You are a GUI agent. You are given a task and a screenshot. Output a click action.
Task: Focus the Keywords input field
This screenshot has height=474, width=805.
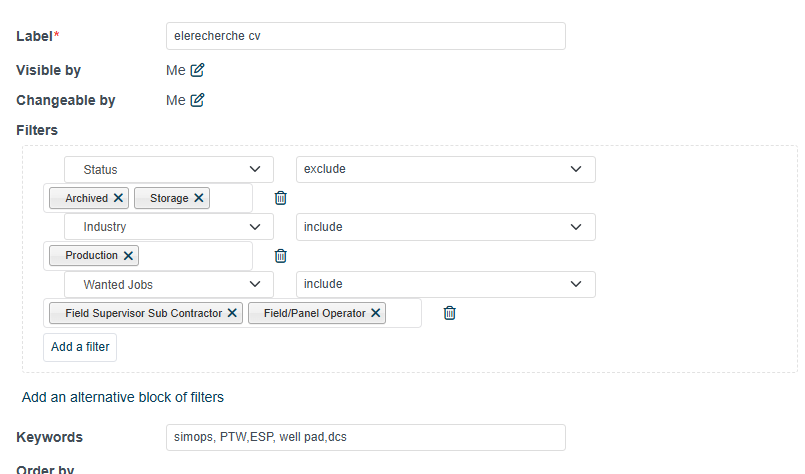coord(365,438)
